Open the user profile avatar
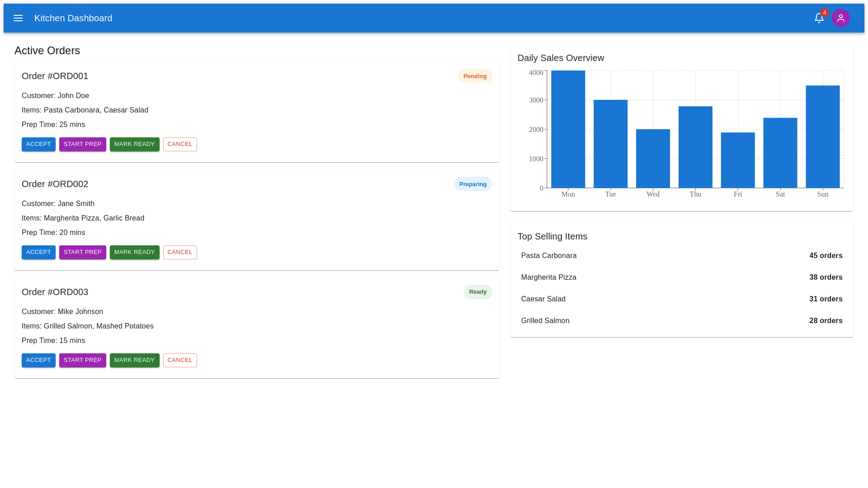 [x=840, y=18]
